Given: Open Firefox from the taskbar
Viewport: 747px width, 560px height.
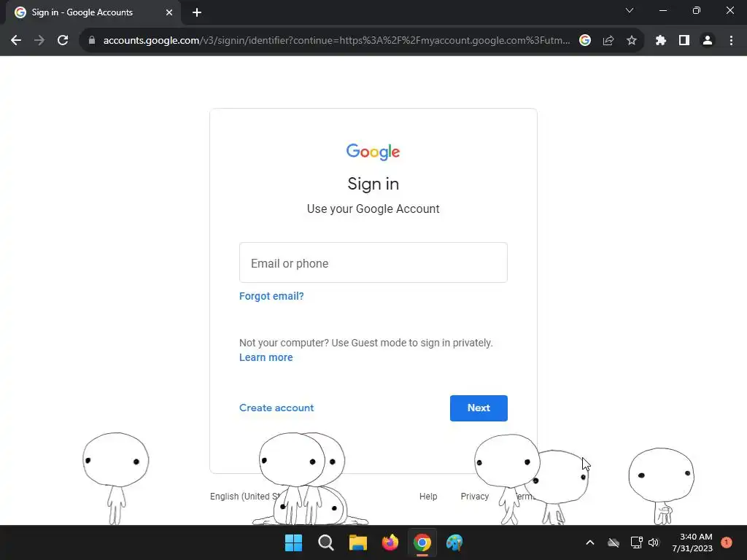Looking at the screenshot, I should tap(390, 542).
